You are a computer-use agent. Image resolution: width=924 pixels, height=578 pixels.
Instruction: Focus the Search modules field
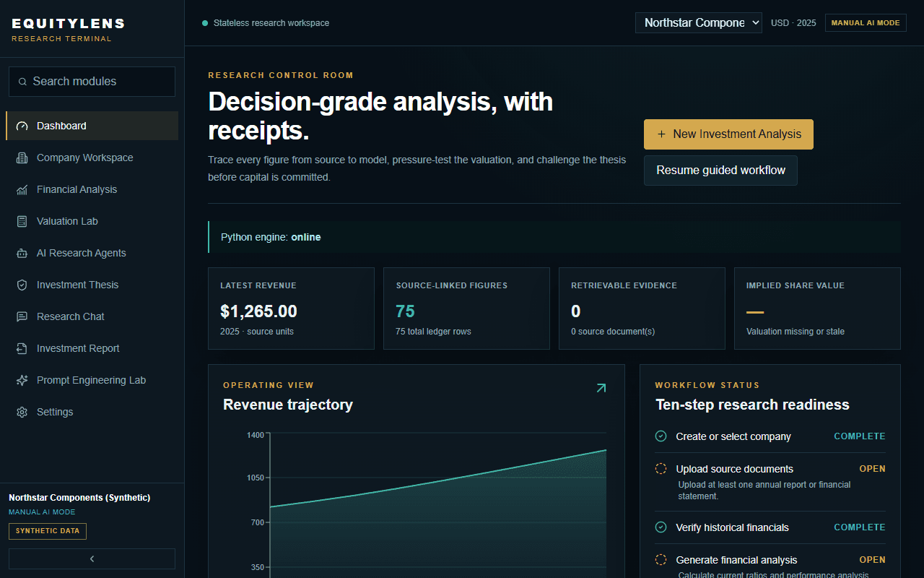[x=92, y=82]
